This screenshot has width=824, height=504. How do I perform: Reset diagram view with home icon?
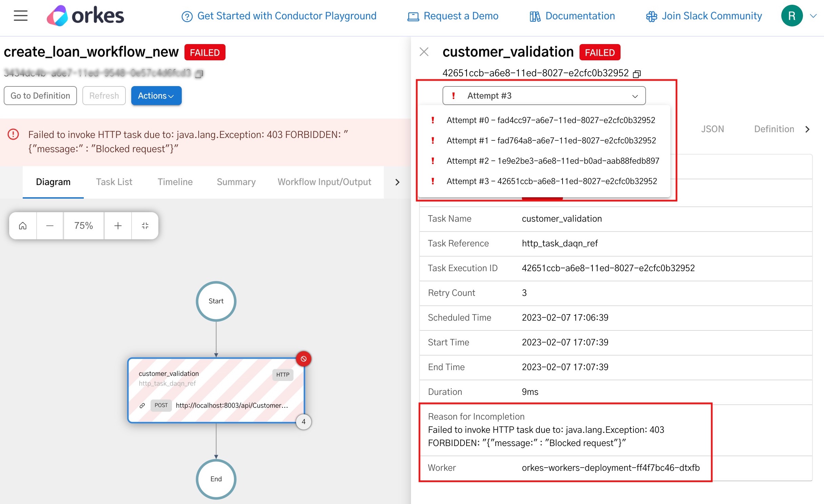coord(23,226)
